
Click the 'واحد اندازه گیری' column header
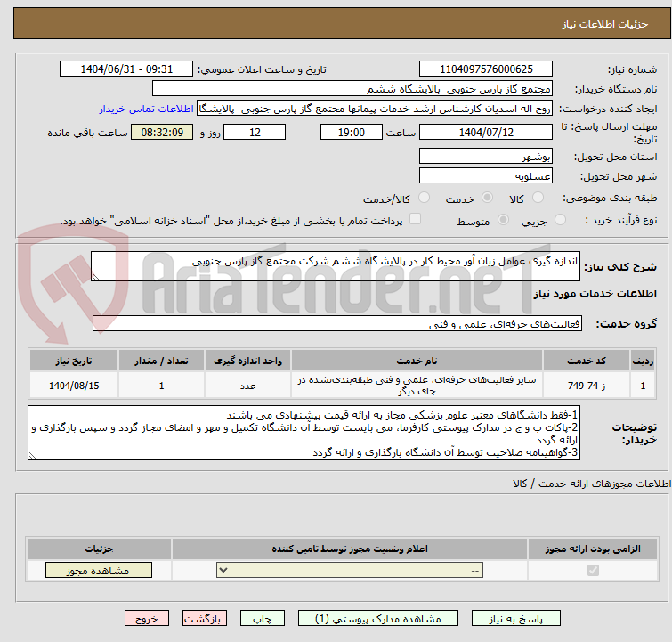click(x=247, y=361)
